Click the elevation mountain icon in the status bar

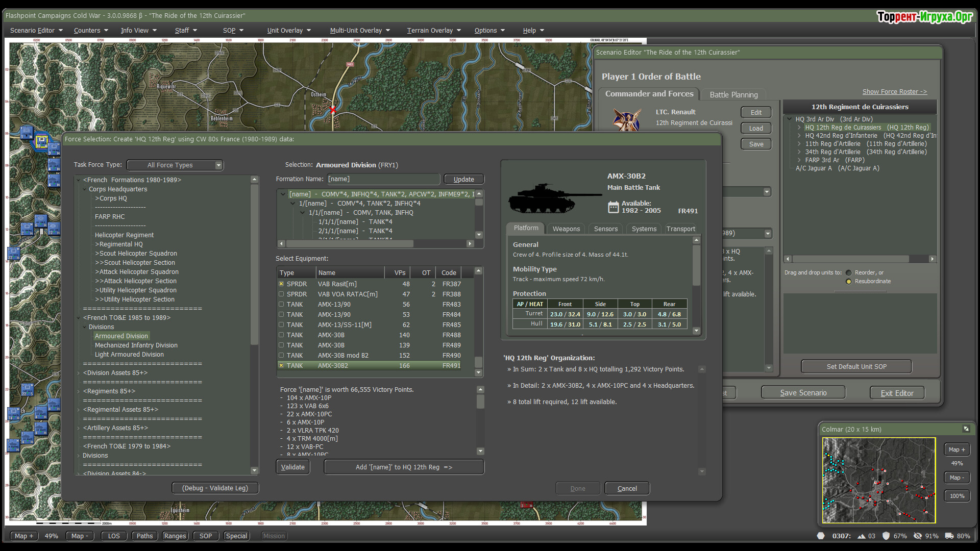point(862,536)
